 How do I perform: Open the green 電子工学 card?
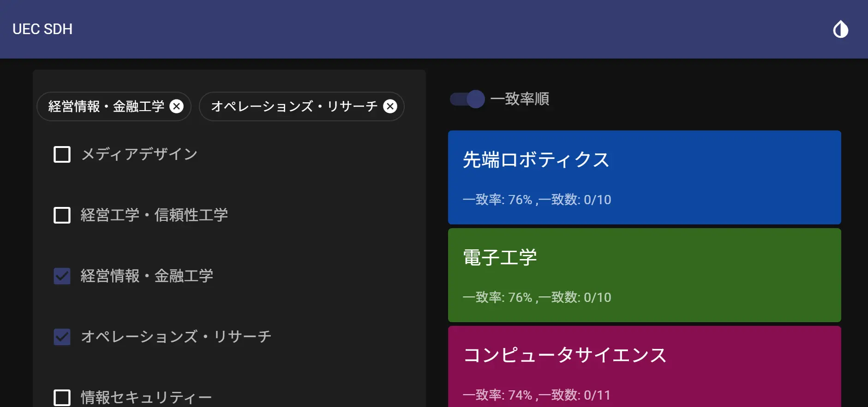[x=644, y=275]
